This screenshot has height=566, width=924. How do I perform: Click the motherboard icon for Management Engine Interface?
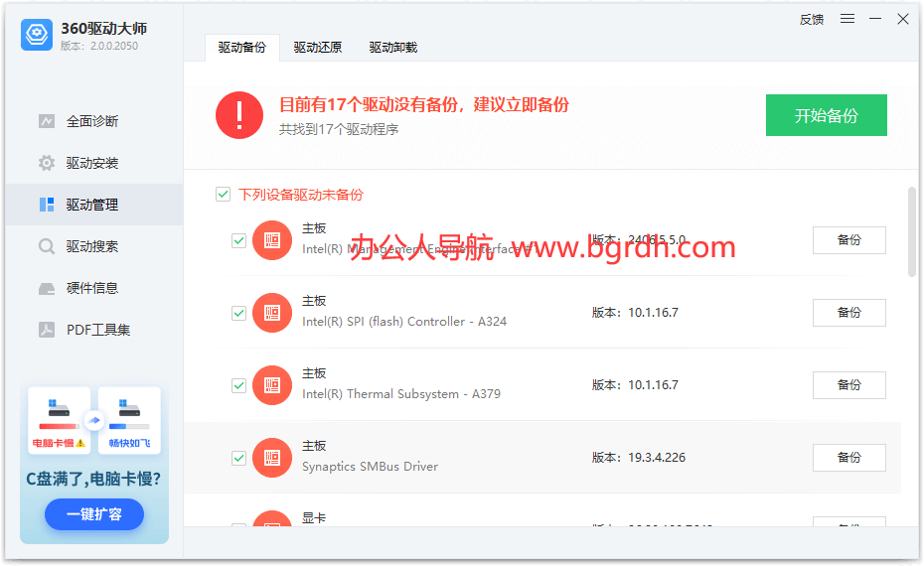click(x=272, y=240)
